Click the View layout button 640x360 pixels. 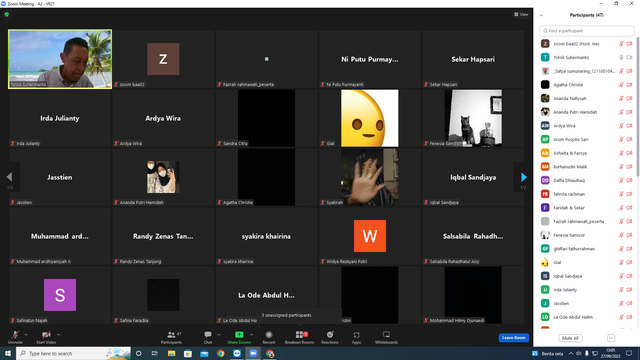coord(521,14)
